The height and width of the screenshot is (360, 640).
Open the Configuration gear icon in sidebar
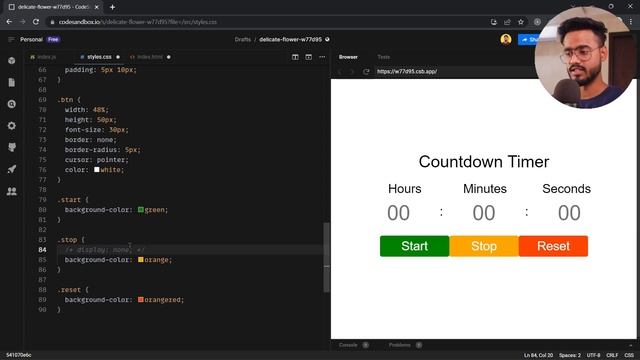(x=11, y=126)
